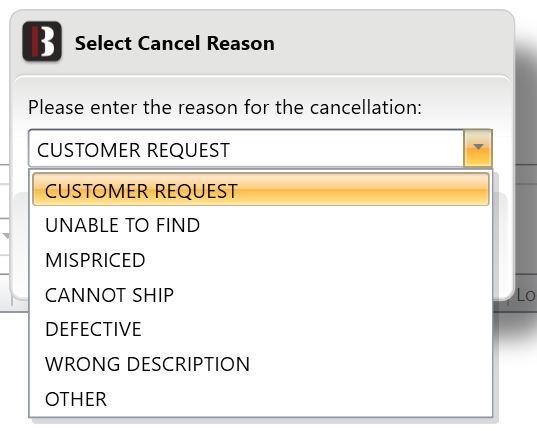This screenshot has height=431, width=537.
Task: Click the down triangle in the reason combo
Action: (478, 147)
